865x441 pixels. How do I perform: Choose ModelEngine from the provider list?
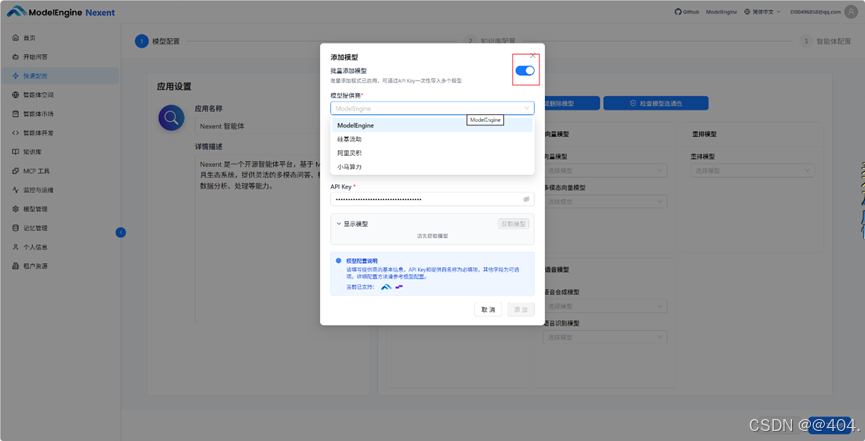pos(432,125)
